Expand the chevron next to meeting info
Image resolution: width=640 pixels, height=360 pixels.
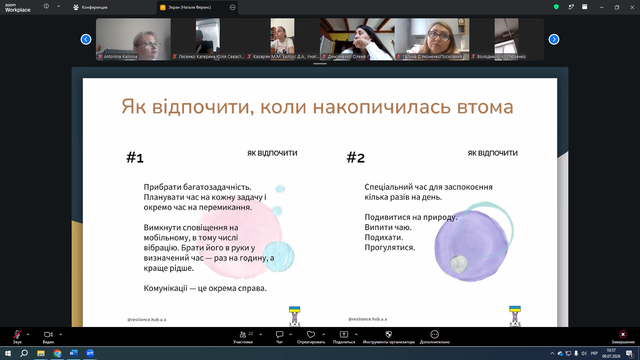[x=58, y=7]
